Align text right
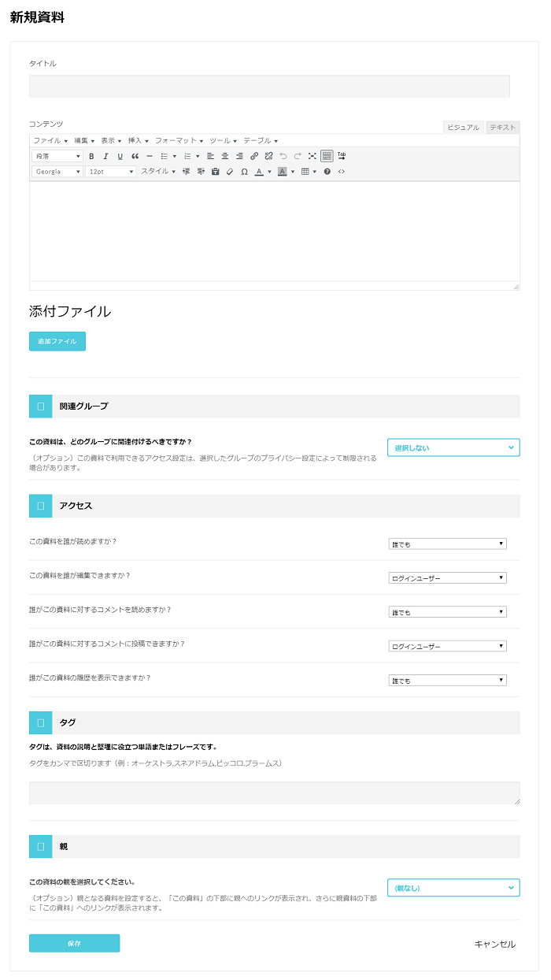The width and height of the screenshot is (551, 980). pyautogui.click(x=239, y=156)
